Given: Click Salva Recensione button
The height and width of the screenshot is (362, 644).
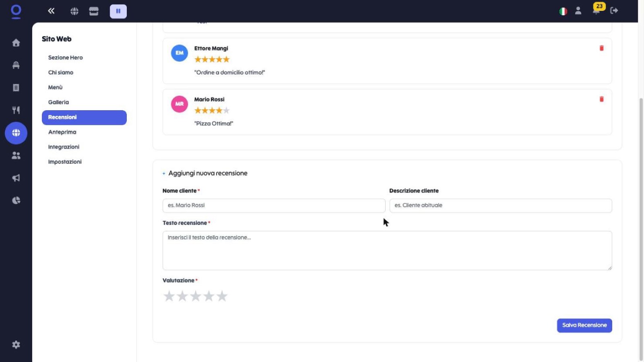Looking at the screenshot, I should [584, 325].
